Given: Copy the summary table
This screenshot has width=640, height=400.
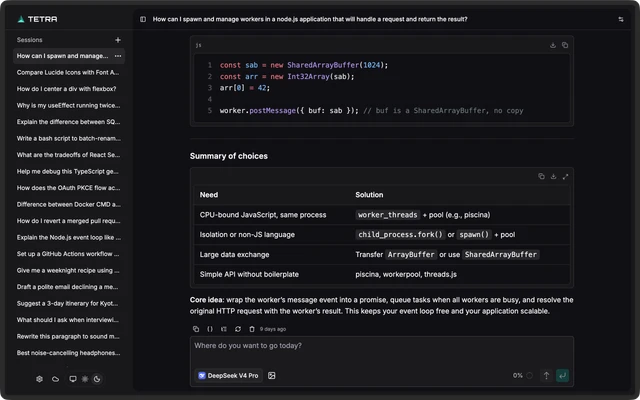Looking at the screenshot, I should pyautogui.click(x=541, y=176).
